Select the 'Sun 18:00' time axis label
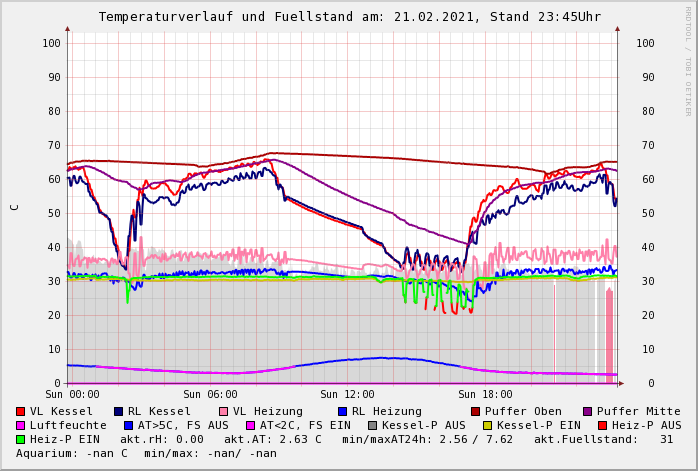This screenshot has height=471, width=698. [x=485, y=395]
